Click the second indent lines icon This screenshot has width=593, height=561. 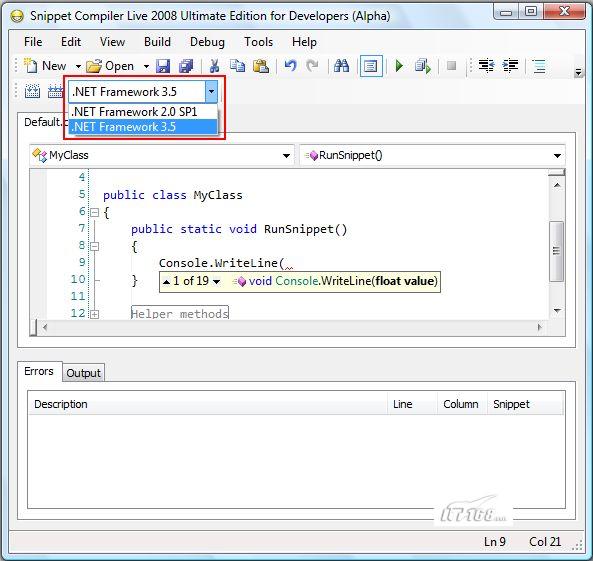point(510,66)
